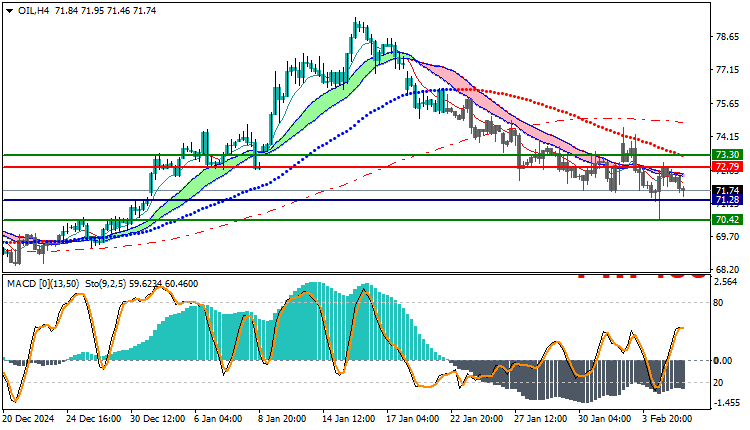Click the 2.564 indicator scale value
Image resolution: width=750 pixels, height=430 pixels.
tap(726, 282)
